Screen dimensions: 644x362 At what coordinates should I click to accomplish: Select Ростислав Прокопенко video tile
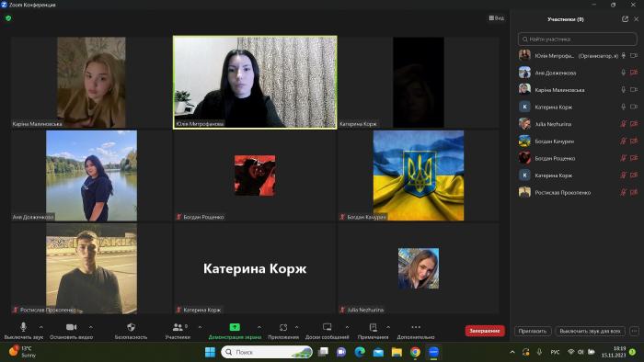pos(91,268)
